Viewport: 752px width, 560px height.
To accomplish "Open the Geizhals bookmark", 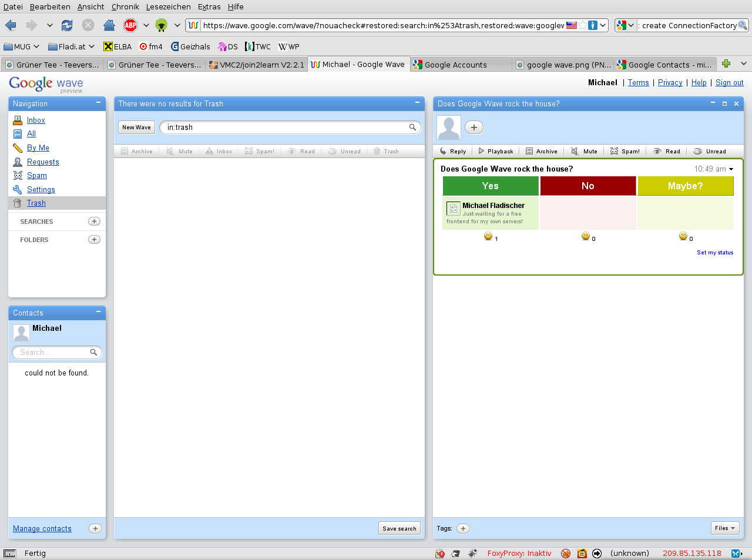I will click(x=190, y=46).
